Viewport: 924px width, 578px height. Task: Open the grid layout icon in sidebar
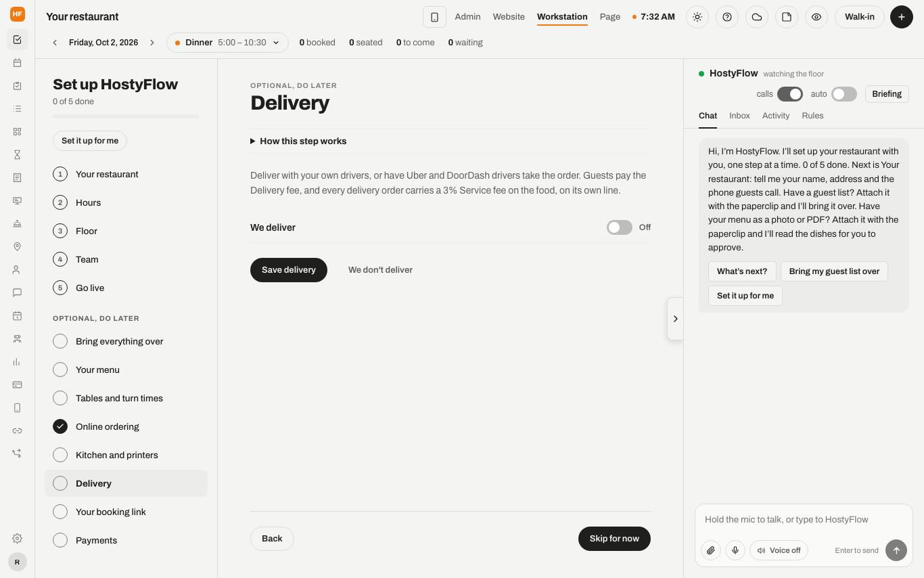tap(17, 132)
